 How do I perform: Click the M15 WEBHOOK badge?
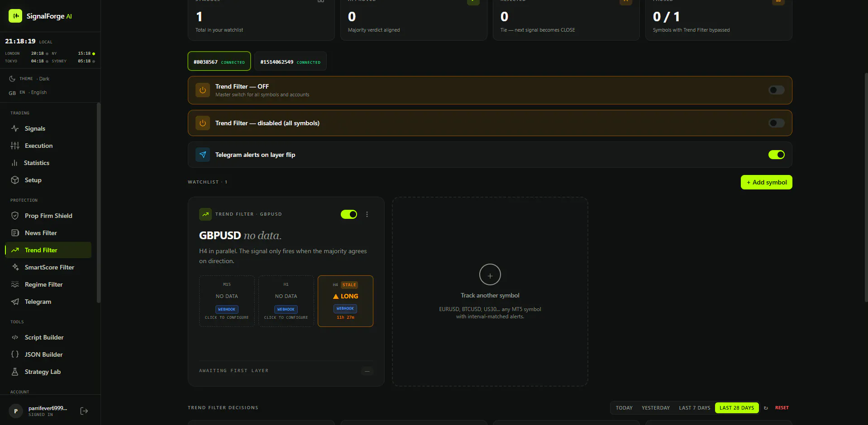coord(227,309)
